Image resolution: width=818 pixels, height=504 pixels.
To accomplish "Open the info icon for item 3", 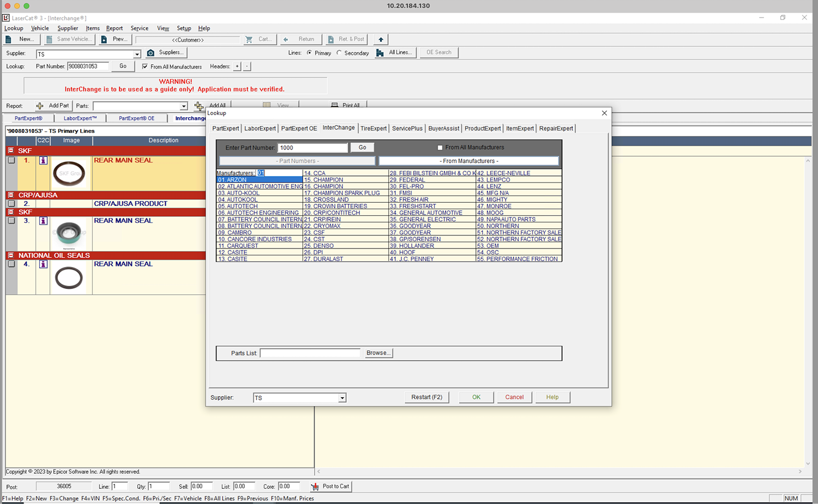I will (x=43, y=221).
